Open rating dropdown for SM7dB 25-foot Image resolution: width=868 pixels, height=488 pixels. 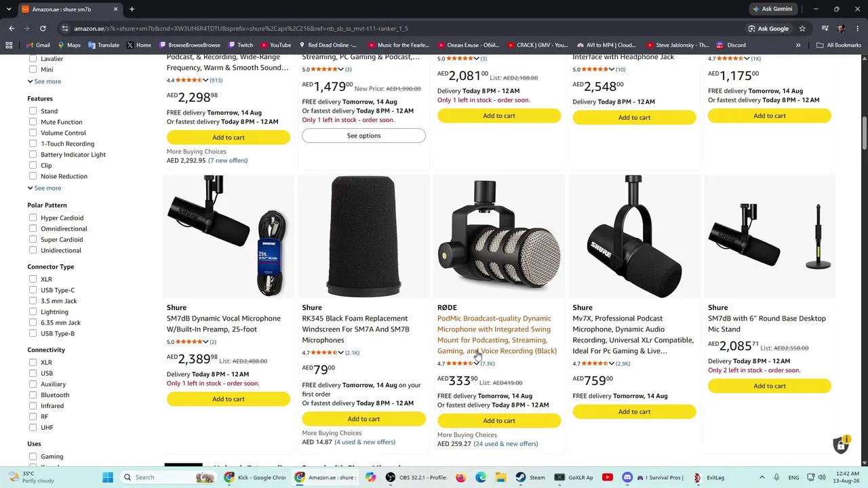(x=205, y=342)
